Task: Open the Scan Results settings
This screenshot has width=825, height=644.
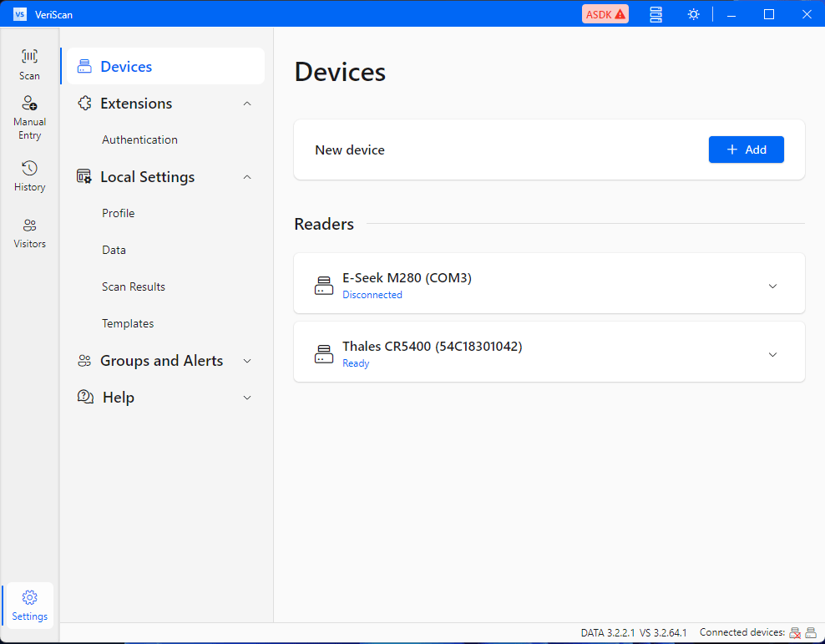Action: (133, 287)
